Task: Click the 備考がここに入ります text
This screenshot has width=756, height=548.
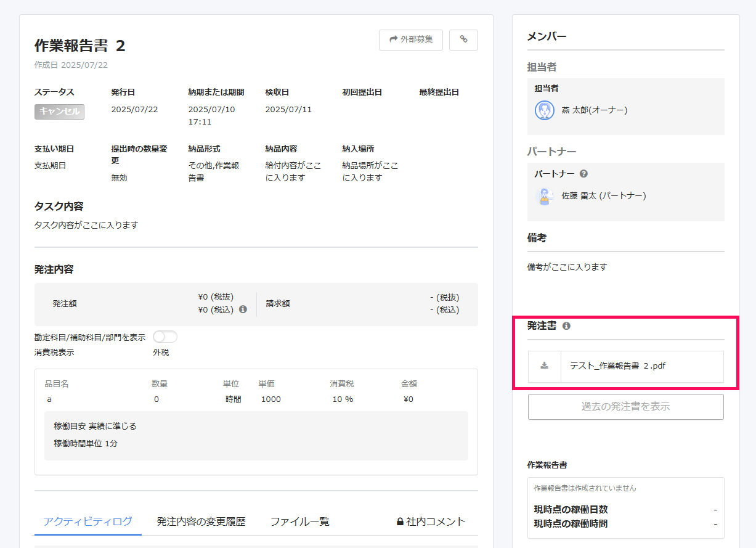Action: click(x=567, y=267)
